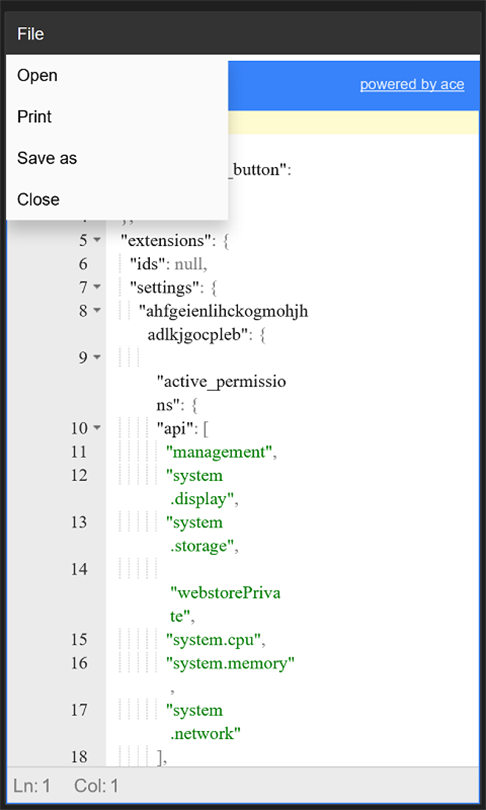
Task: Collapse the fold arrow at line 5
Action: pyautogui.click(x=97, y=240)
